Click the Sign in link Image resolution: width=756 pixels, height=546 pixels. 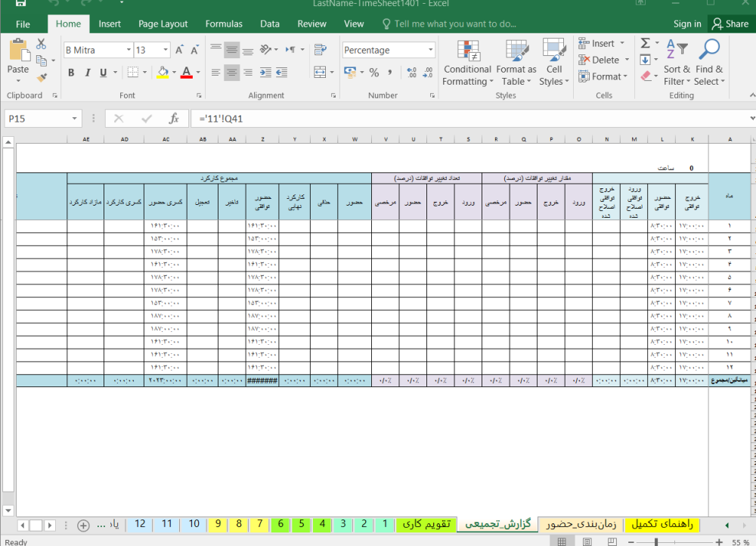point(686,23)
